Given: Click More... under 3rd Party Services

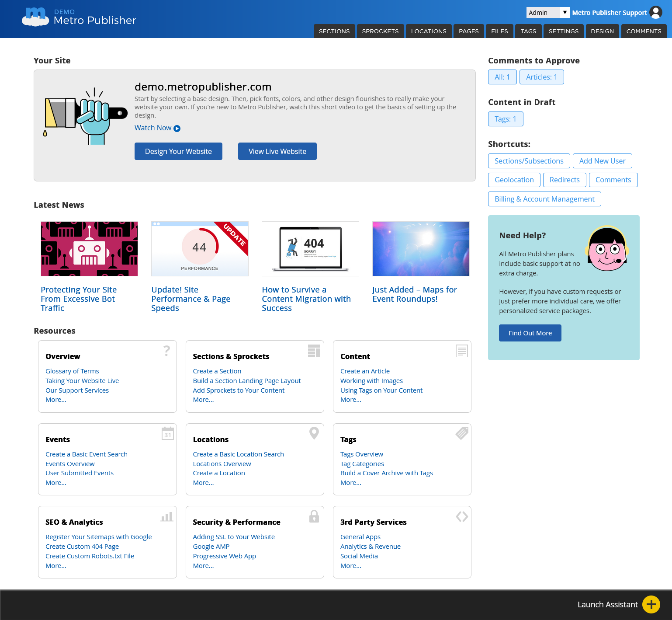Looking at the screenshot, I should [x=351, y=566].
